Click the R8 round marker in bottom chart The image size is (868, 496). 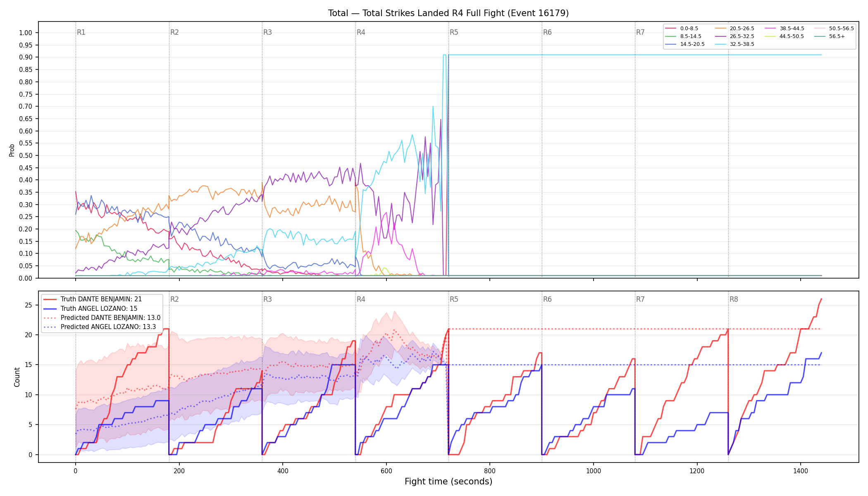[x=734, y=299]
